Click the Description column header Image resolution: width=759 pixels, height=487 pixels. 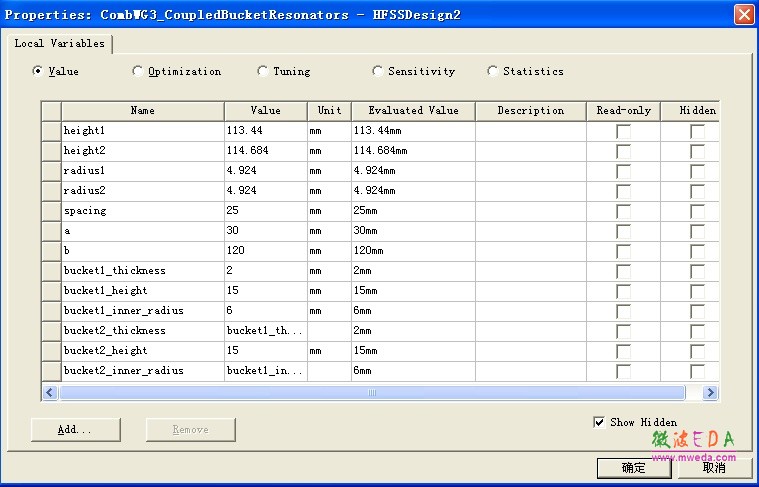point(531,111)
